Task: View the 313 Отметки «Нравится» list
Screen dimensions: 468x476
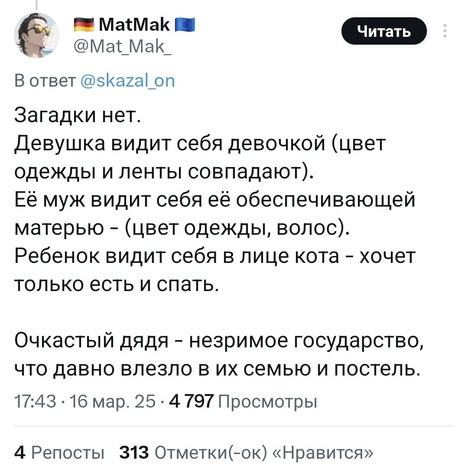Action: pos(246,453)
